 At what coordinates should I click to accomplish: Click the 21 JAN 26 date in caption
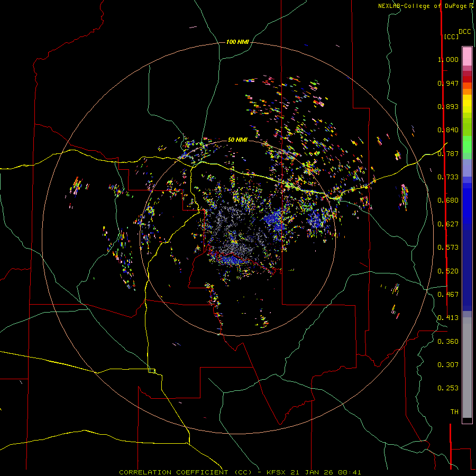pos(312,472)
